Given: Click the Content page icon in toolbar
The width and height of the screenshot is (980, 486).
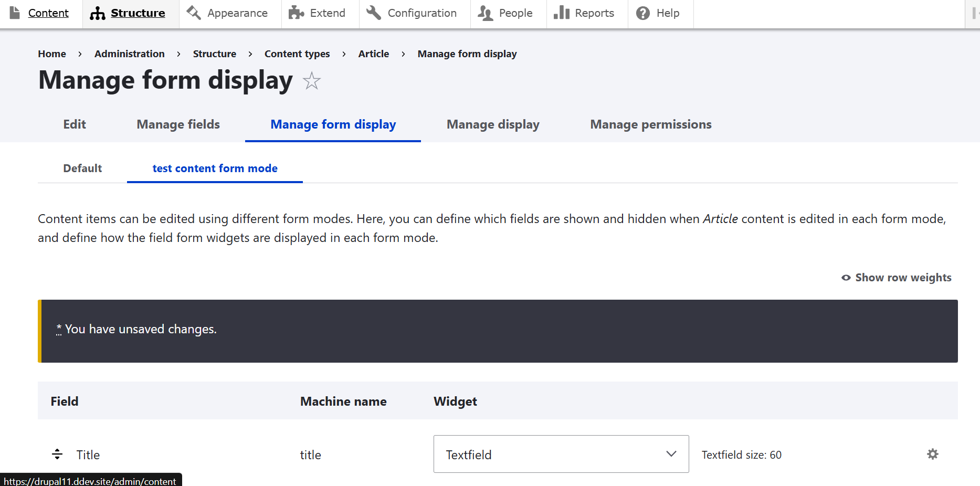Looking at the screenshot, I should (x=15, y=13).
